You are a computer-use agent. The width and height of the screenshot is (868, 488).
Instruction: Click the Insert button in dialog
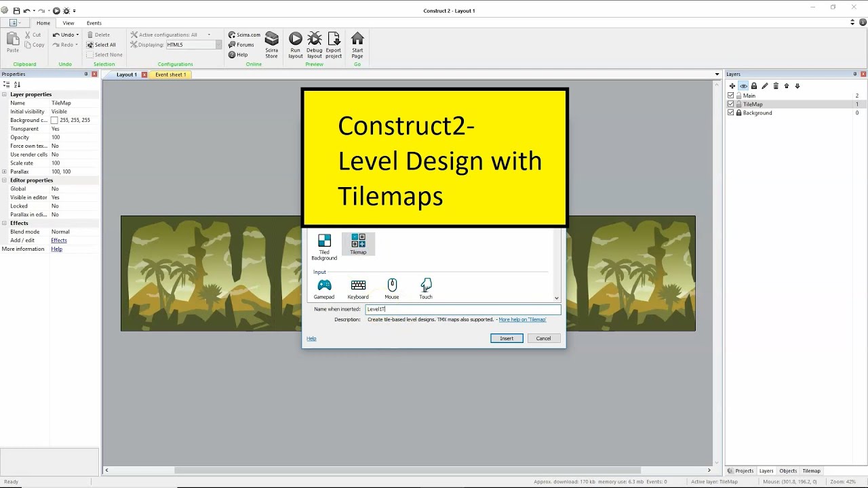507,338
